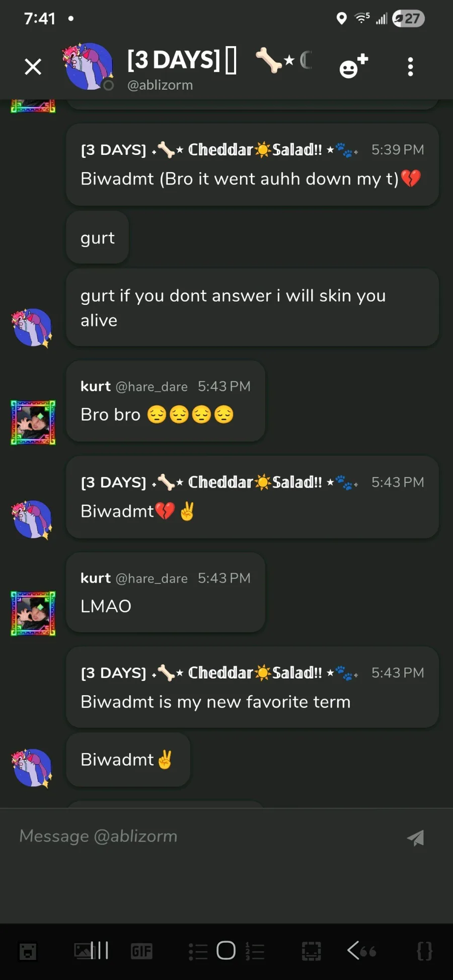Tap the quote marks icon
This screenshot has height=980, width=453.
pyautogui.click(x=368, y=951)
